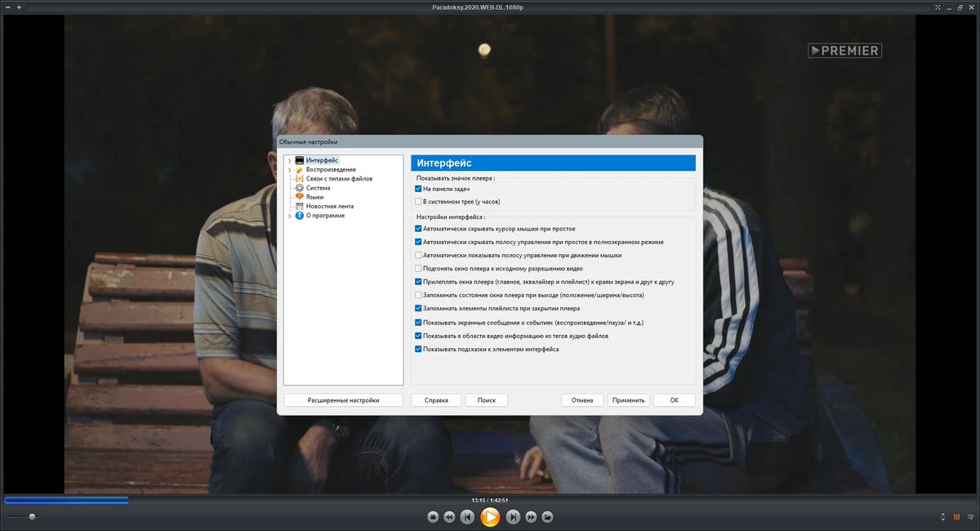Image resolution: width=980 pixels, height=531 pixels.
Task: Click the blue О программе info icon
Action: point(300,216)
